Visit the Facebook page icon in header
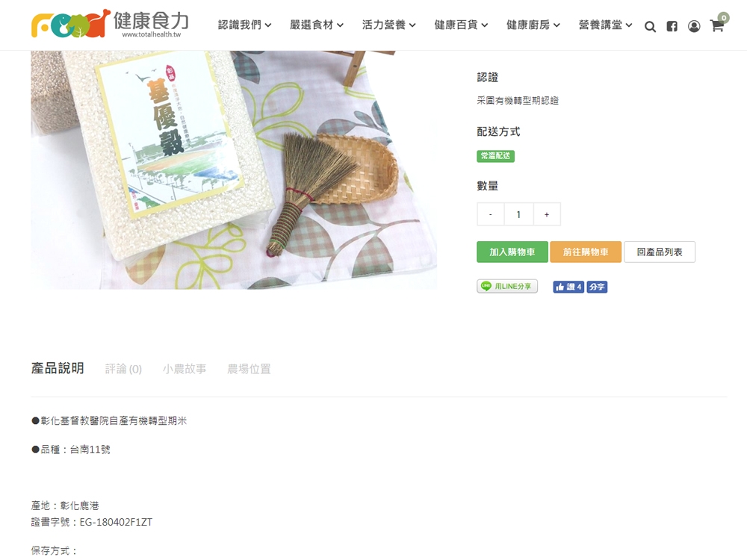Image resolution: width=747 pixels, height=560 pixels. click(672, 26)
